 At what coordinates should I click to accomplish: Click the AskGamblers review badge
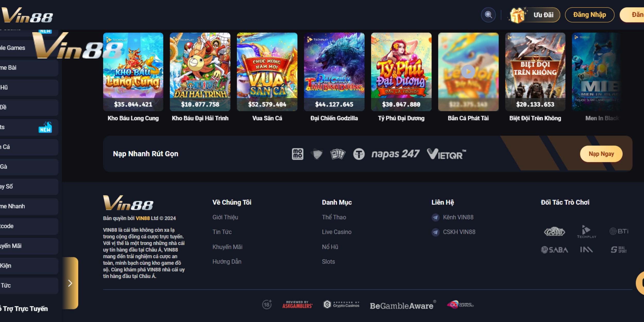297,305
